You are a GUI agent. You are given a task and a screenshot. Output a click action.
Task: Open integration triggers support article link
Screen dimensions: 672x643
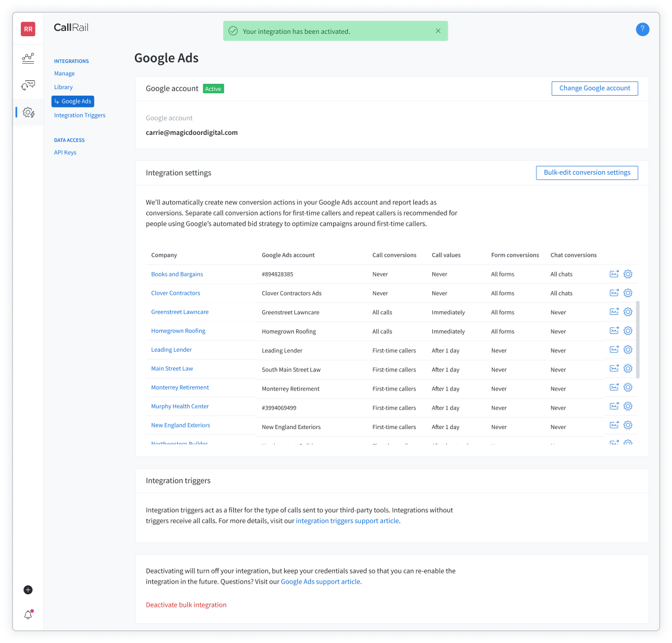pyautogui.click(x=347, y=521)
